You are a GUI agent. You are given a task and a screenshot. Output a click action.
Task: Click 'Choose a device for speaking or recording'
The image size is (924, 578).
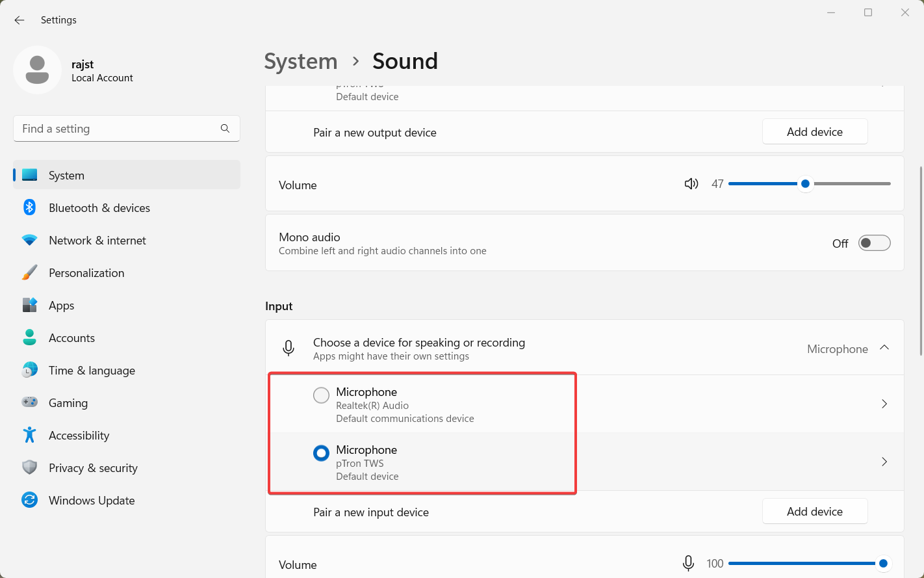point(419,343)
